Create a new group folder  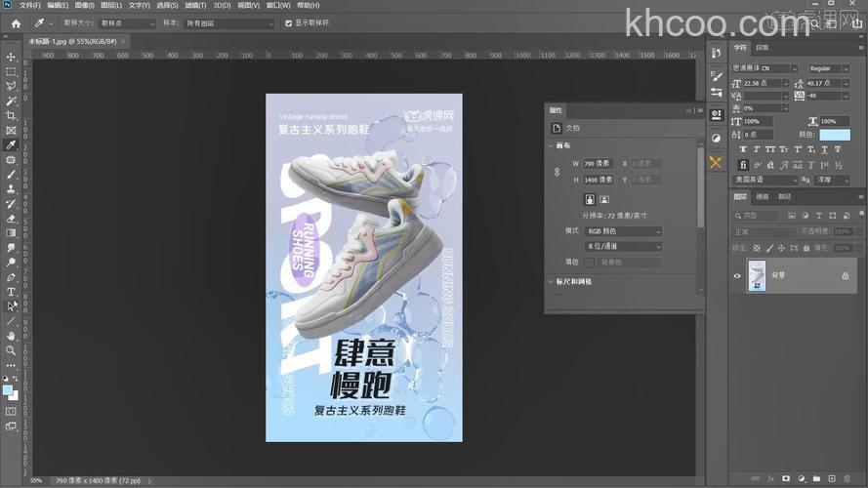[x=816, y=478]
